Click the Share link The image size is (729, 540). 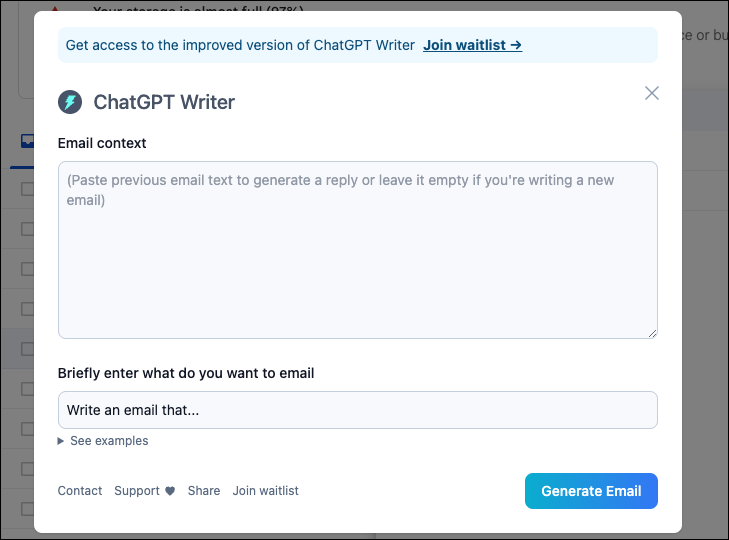[204, 491]
